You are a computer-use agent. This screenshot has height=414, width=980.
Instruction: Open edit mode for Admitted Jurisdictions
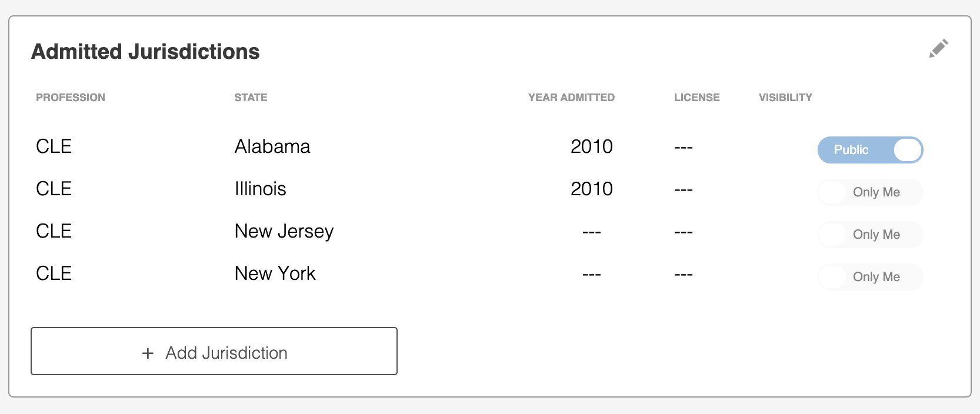point(939,49)
